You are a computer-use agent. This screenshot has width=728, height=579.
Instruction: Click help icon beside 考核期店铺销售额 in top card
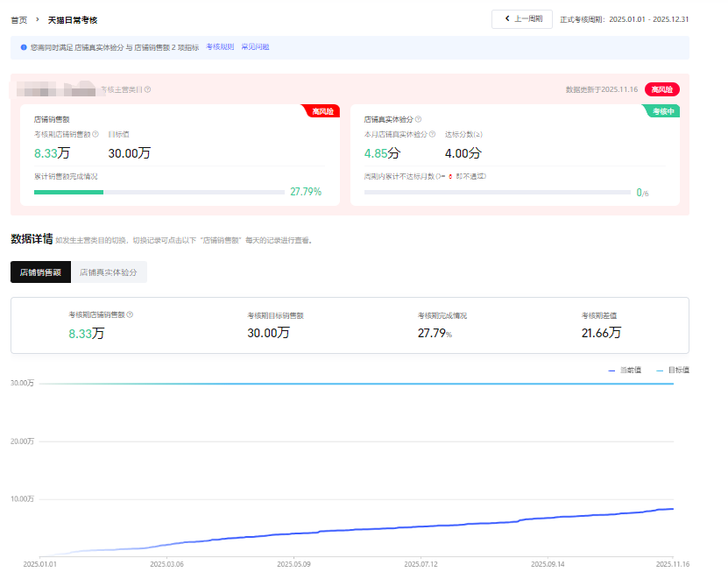[x=95, y=134]
